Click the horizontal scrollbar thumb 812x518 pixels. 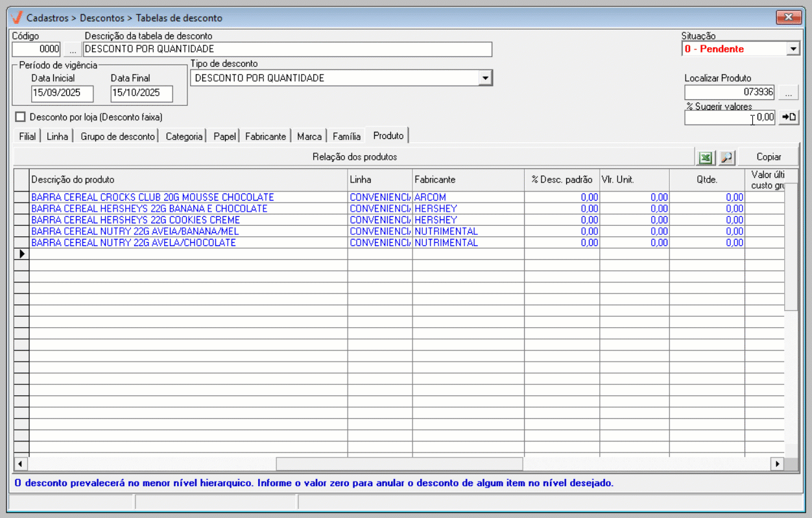pos(400,463)
